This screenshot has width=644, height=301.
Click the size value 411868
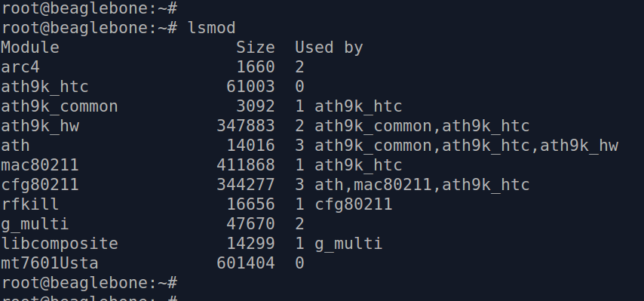(246, 165)
